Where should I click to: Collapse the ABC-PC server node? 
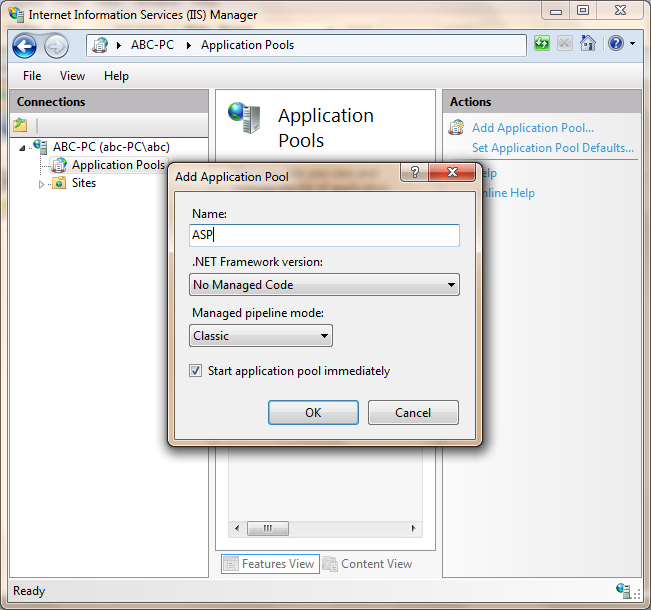pyautogui.click(x=22, y=147)
